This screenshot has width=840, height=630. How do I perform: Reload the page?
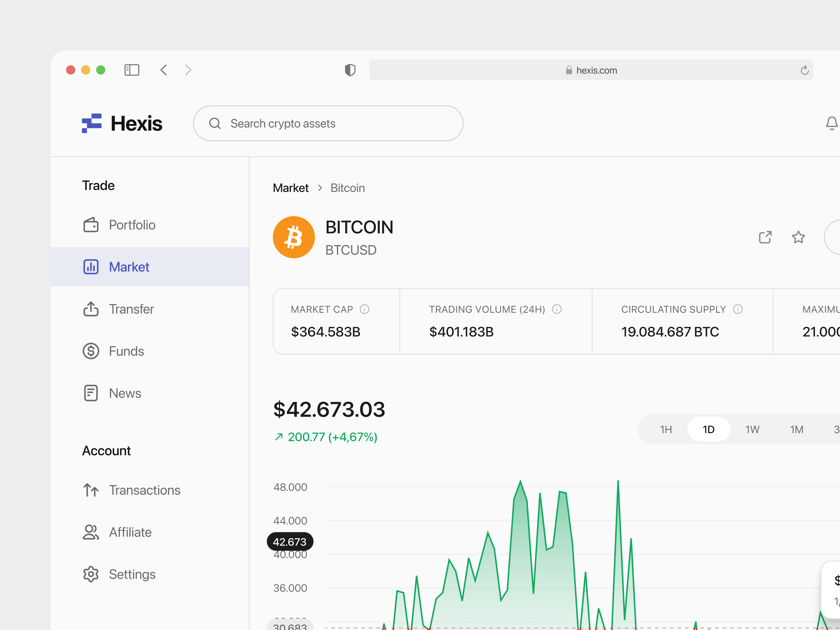(x=804, y=70)
